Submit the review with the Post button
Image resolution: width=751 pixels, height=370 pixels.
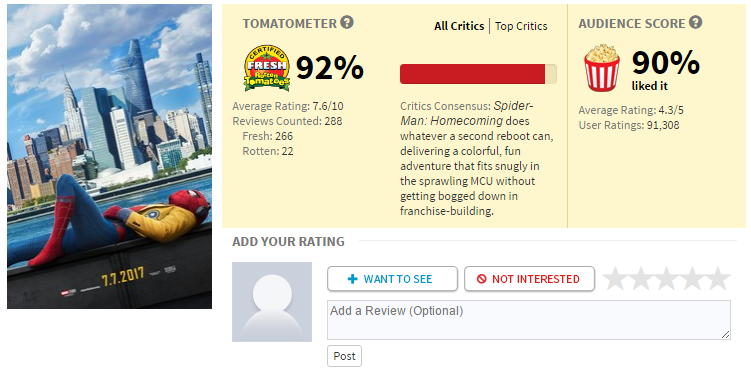[344, 356]
